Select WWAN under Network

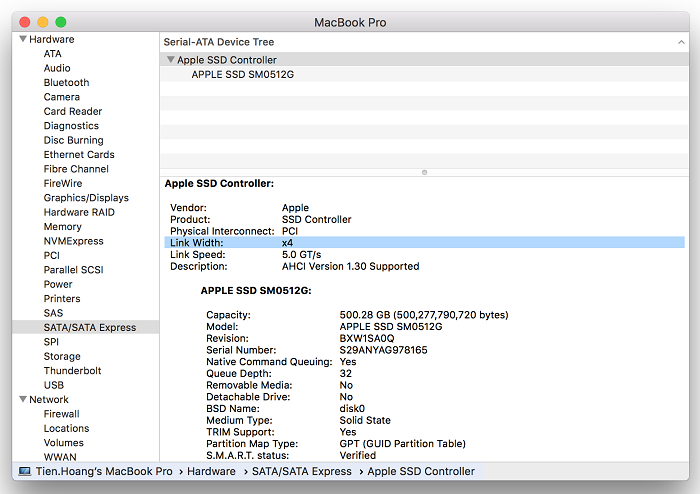coord(60,457)
